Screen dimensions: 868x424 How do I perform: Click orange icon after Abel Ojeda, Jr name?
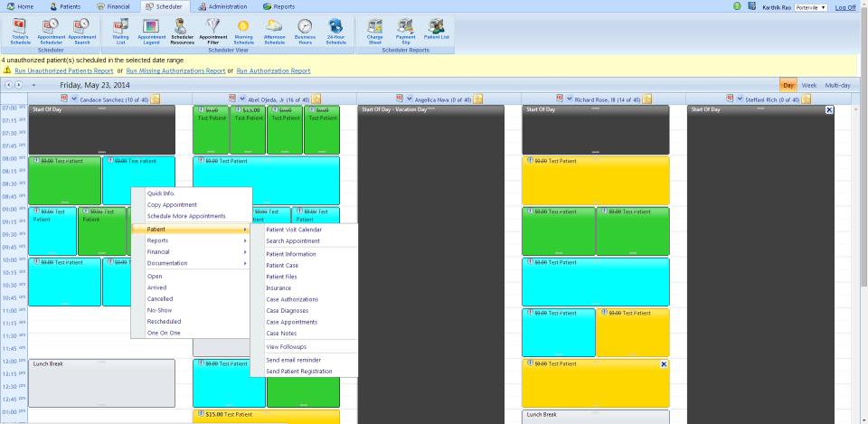click(316, 99)
